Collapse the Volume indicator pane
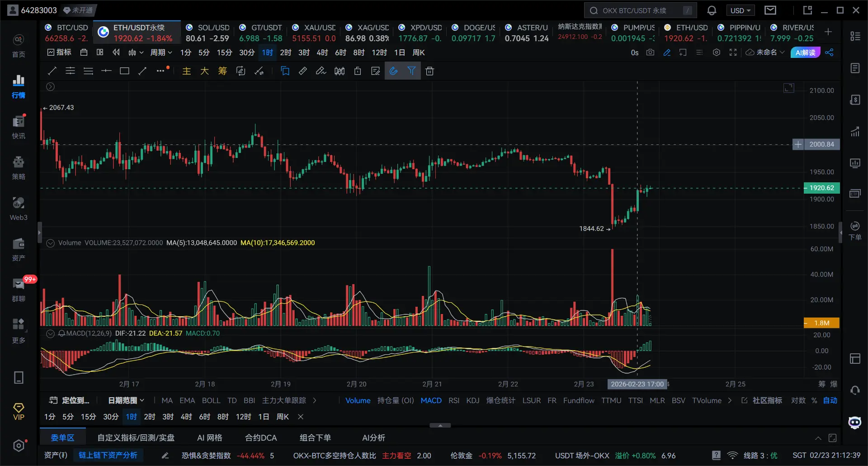This screenshot has width=868, height=466. 51,243
